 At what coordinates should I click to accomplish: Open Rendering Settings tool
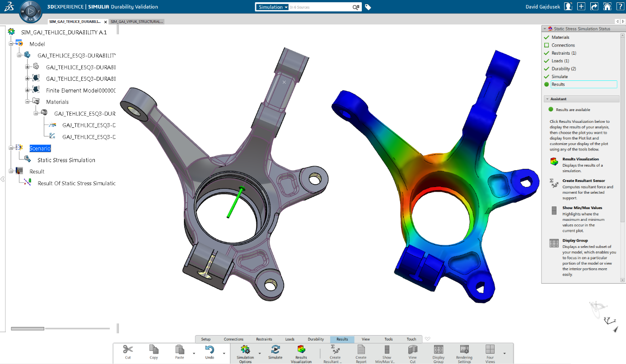click(x=464, y=354)
